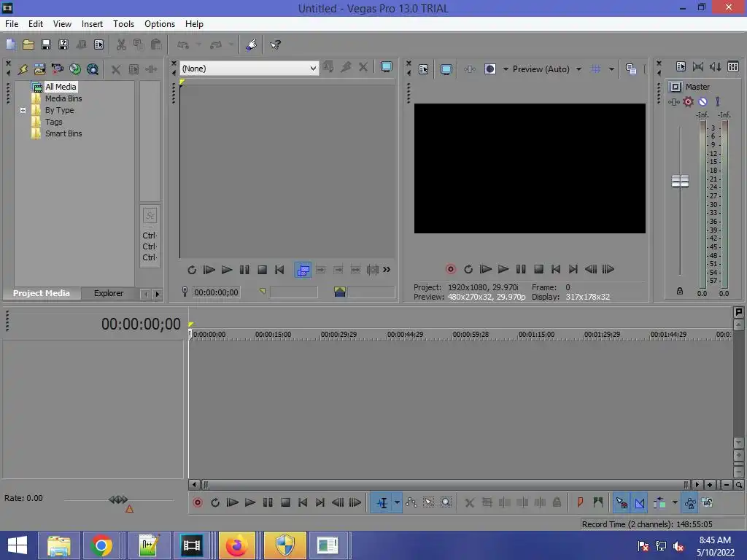Save the project using the floppy disk icon
Viewport: 747px width, 560px height.
[x=46, y=44]
